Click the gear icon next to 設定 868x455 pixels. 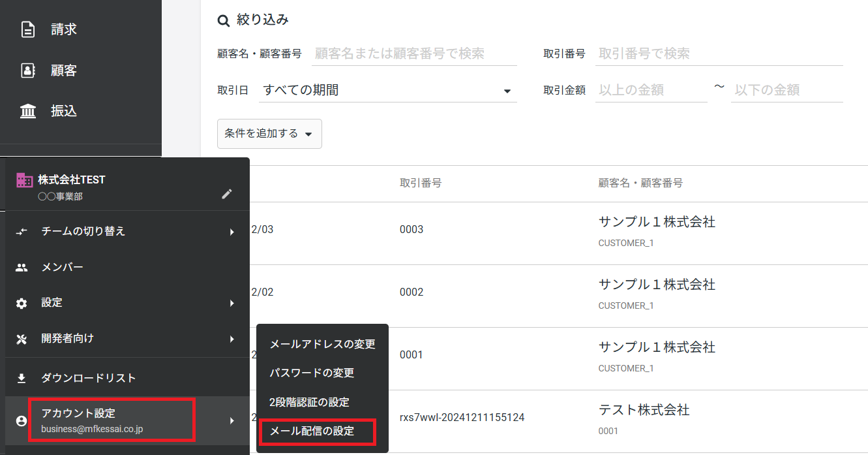(22, 304)
